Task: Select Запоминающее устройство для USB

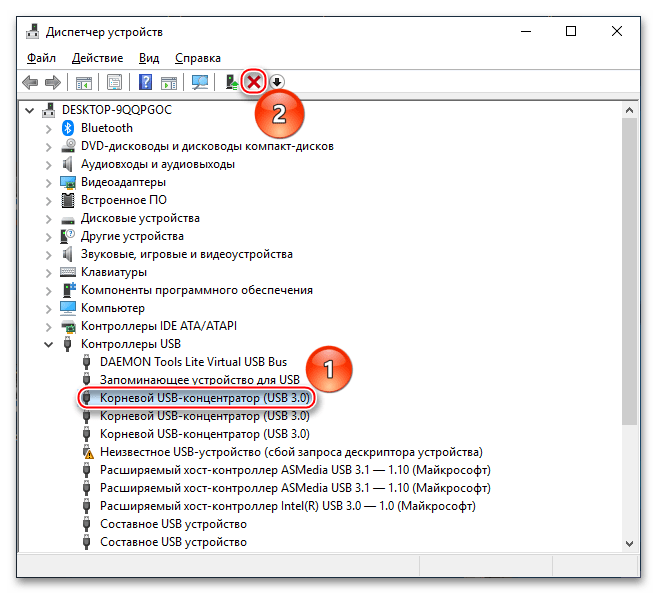Action: pos(199,380)
